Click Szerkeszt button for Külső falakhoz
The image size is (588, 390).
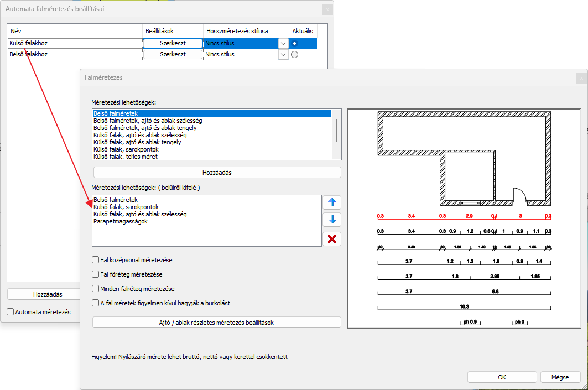click(173, 43)
